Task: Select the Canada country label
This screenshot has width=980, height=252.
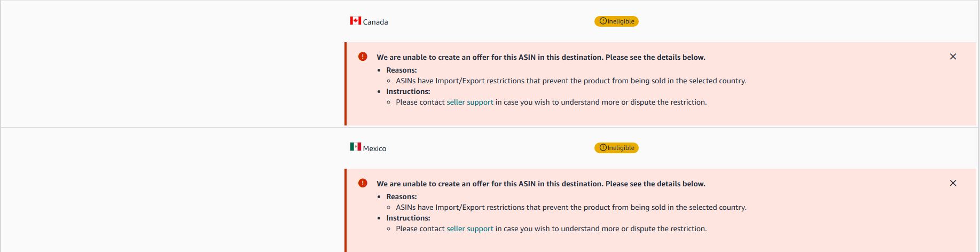Action: pyautogui.click(x=375, y=22)
